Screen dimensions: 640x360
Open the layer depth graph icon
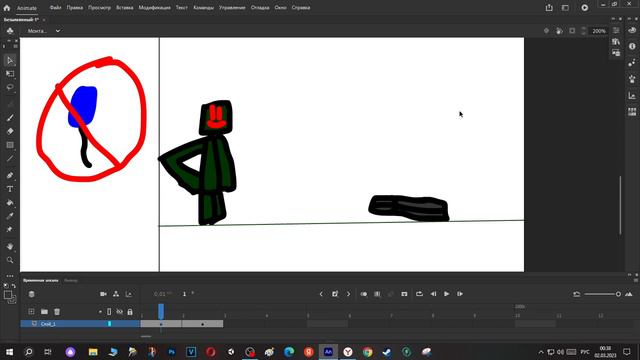pyautogui.click(x=129, y=294)
